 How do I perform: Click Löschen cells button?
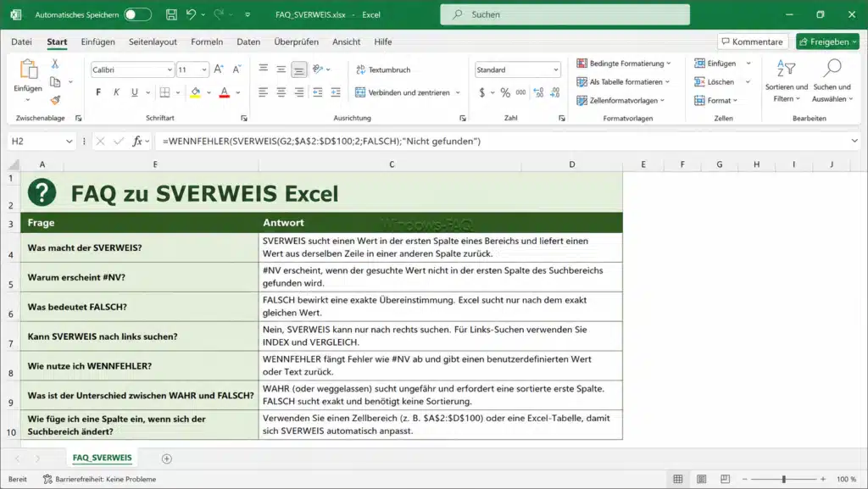pyautogui.click(x=715, y=82)
